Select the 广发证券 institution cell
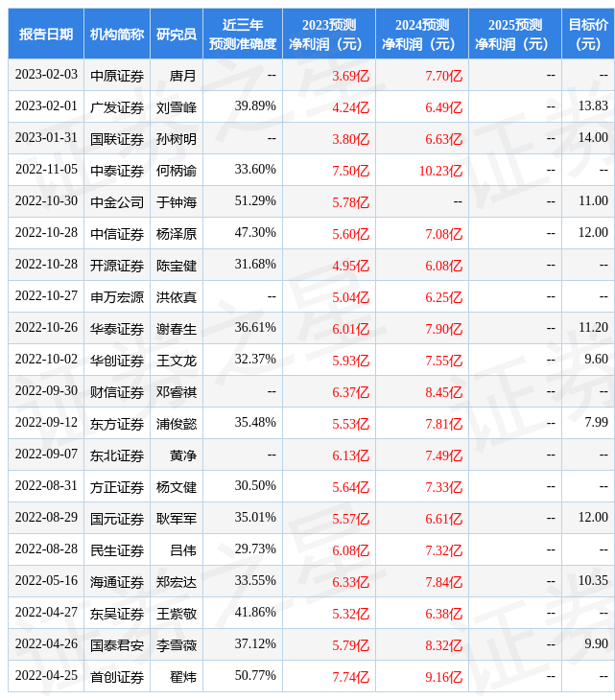 pos(117,107)
